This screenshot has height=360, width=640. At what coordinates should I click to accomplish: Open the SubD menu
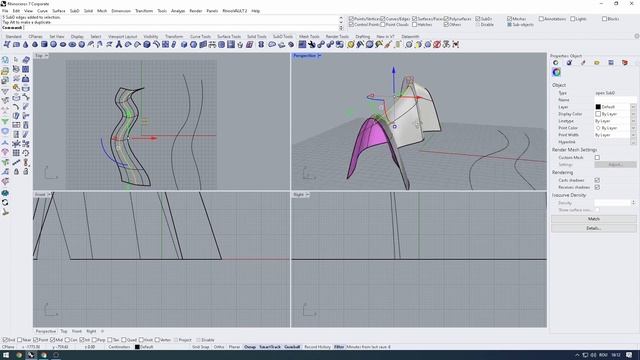pos(74,11)
